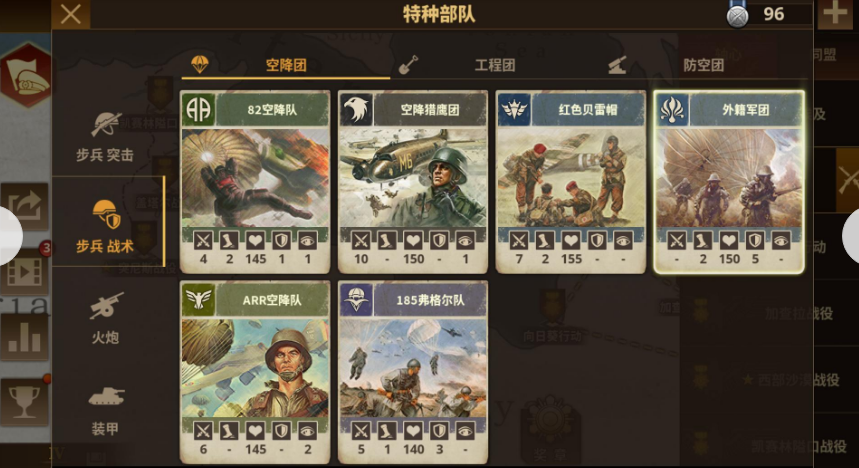Pick the 185弗格尔队 unit card
The height and width of the screenshot is (468, 859).
pyautogui.click(x=413, y=373)
